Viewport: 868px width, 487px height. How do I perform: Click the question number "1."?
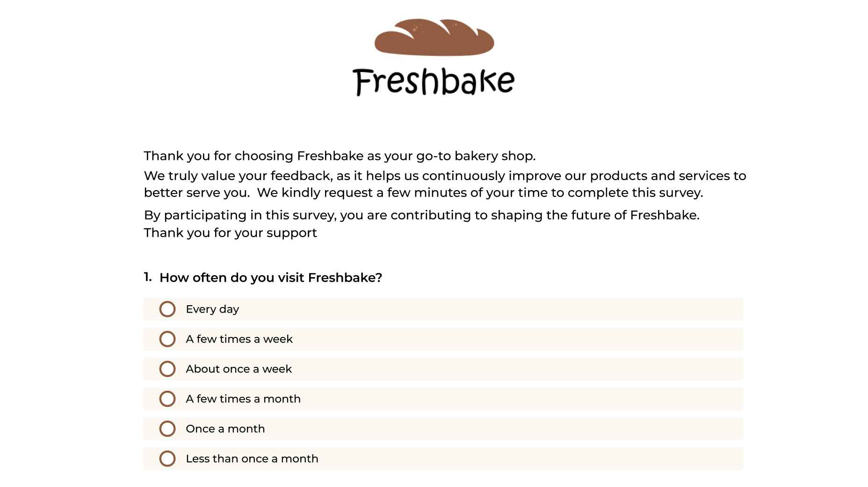148,277
